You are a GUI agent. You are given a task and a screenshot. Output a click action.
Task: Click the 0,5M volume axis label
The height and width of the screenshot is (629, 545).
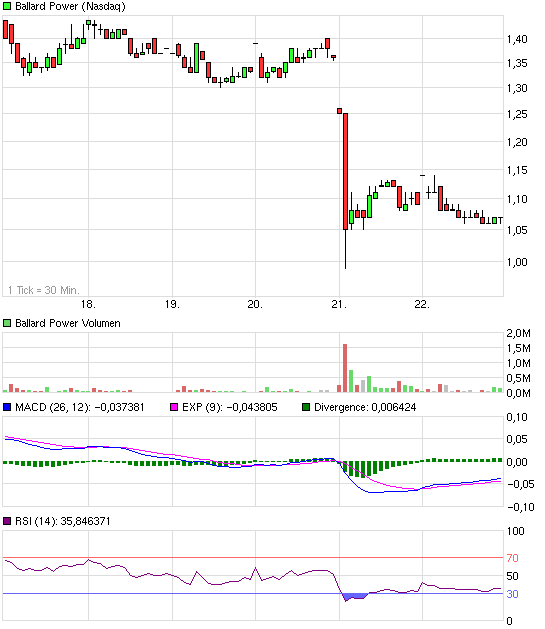coord(519,378)
